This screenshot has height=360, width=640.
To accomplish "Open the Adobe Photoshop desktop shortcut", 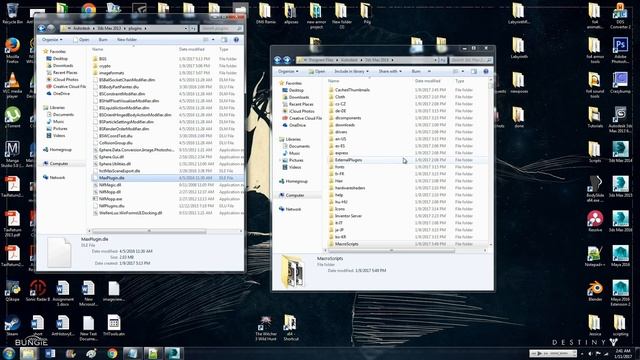I will pos(620,50).
